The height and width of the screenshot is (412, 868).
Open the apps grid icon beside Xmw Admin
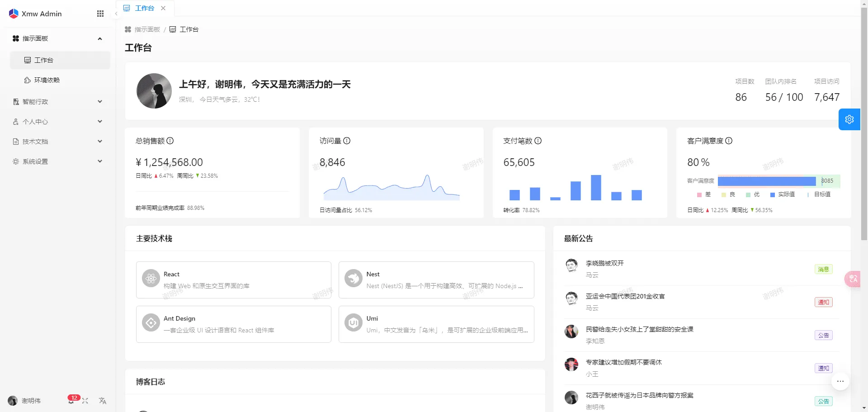(x=100, y=14)
